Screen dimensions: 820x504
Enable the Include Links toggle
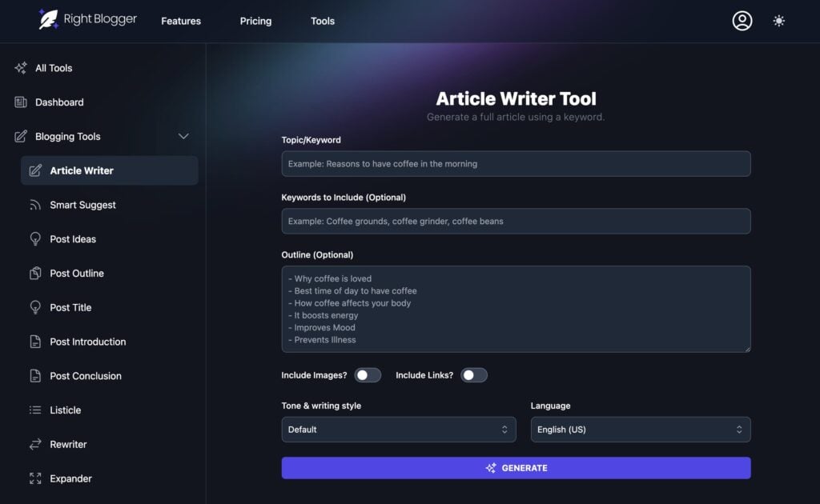tap(473, 374)
